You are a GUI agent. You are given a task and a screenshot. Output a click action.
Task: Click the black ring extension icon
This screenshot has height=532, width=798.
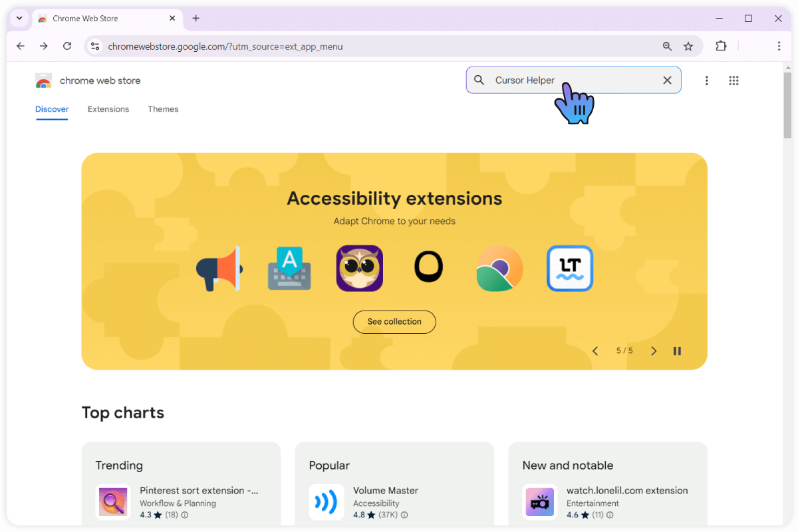tap(429, 267)
